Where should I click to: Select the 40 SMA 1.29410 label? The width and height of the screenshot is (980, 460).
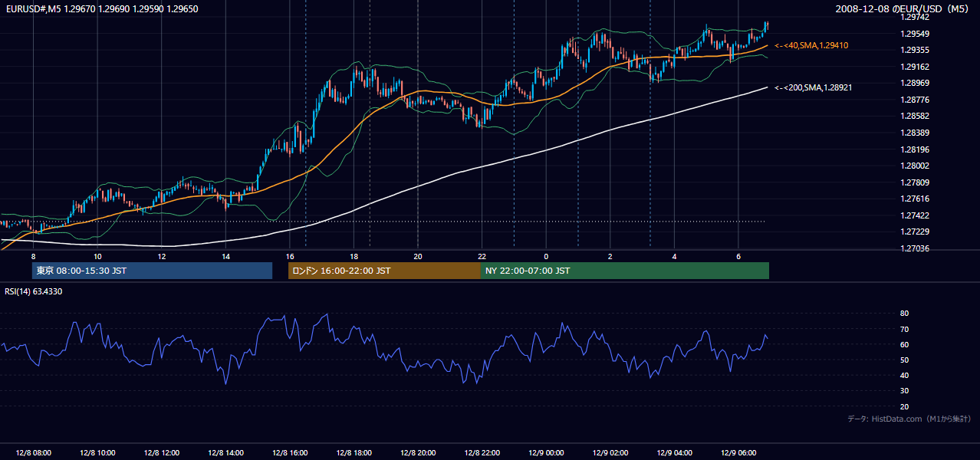click(x=811, y=46)
